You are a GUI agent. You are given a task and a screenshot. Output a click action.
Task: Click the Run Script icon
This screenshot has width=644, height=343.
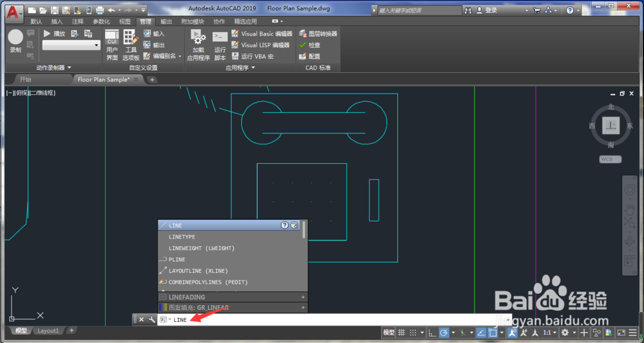[220, 45]
